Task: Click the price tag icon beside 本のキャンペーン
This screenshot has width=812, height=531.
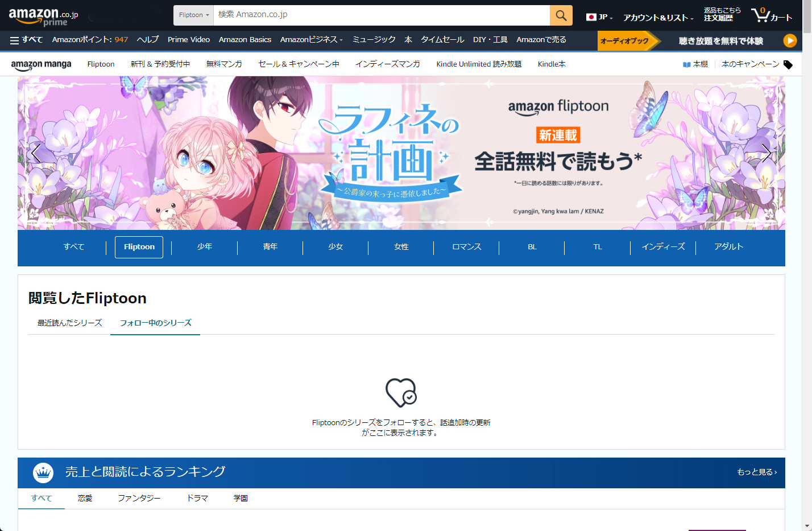Action: (788, 64)
